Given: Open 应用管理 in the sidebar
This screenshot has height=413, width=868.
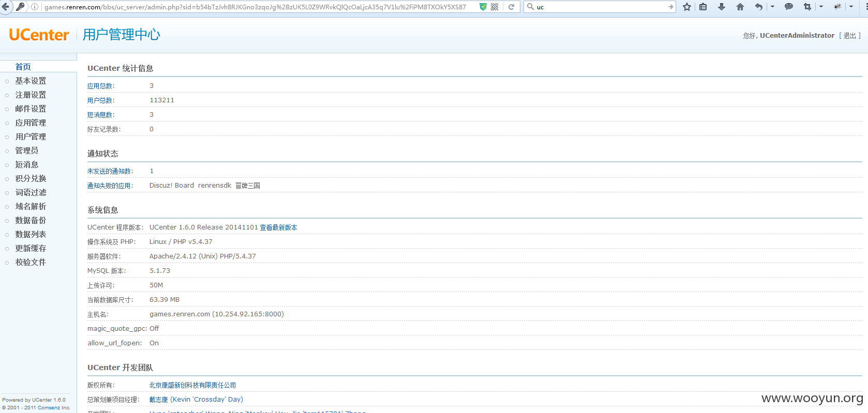Looking at the screenshot, I should [31, 123].
